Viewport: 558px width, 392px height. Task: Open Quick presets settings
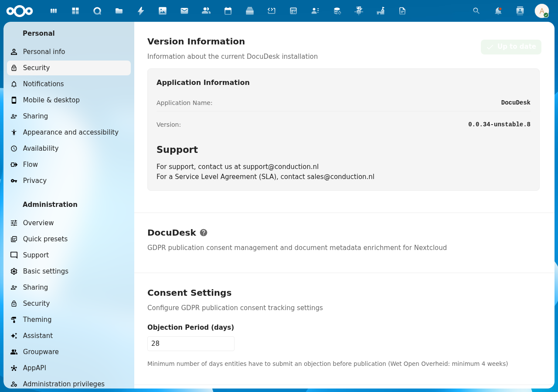69,239
